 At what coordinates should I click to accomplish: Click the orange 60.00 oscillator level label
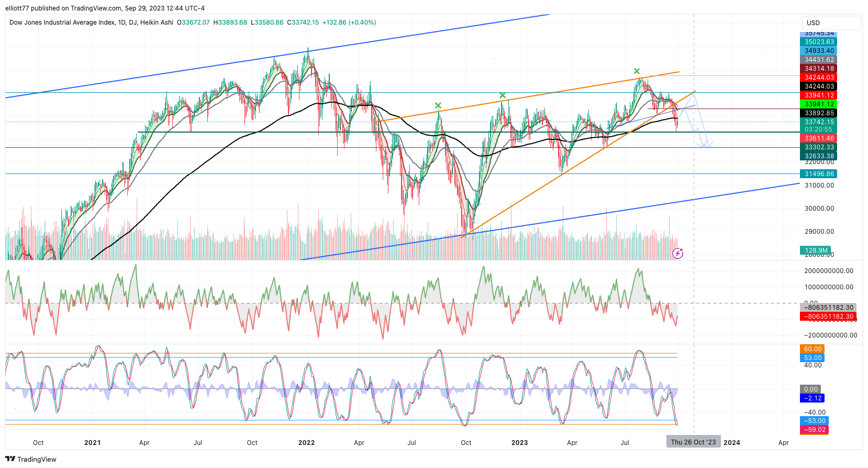[813, 349]
